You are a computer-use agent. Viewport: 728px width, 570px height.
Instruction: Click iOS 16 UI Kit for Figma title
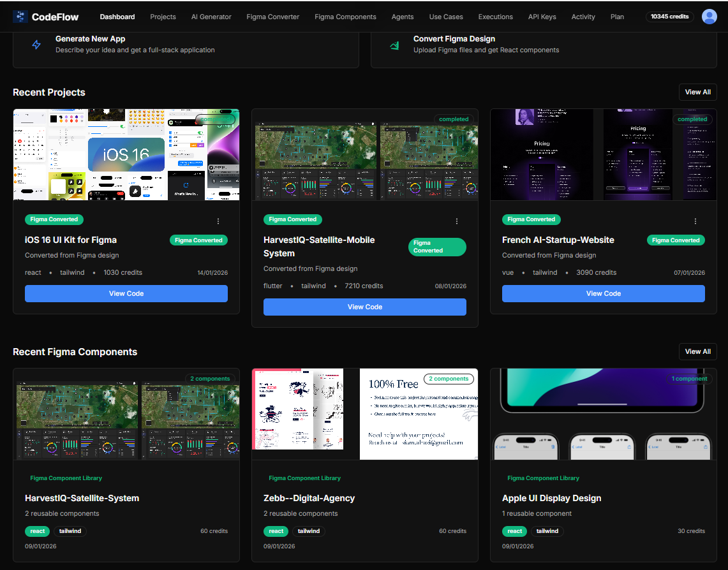[x=71, y=240]
